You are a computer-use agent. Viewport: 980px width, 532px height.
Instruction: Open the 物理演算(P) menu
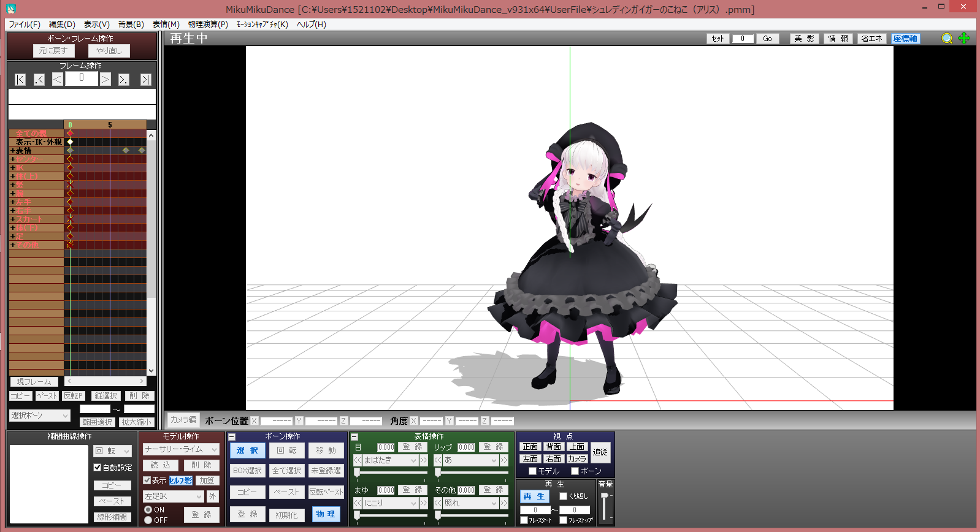[208, 25]
